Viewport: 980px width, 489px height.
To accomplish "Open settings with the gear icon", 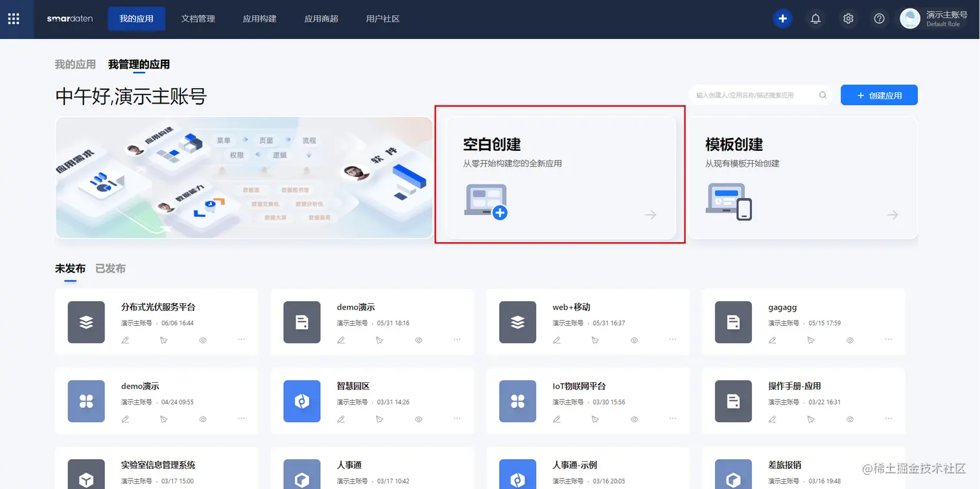I will coord(848,18).
